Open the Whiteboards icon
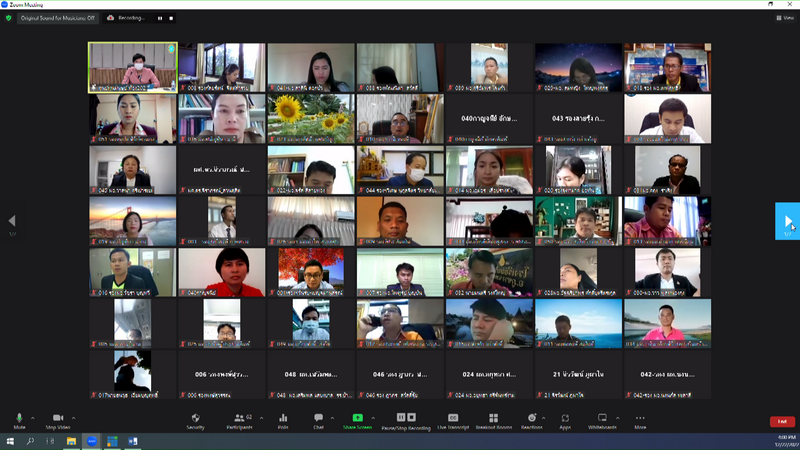800x450 pixels. click(x=602, y=418)
